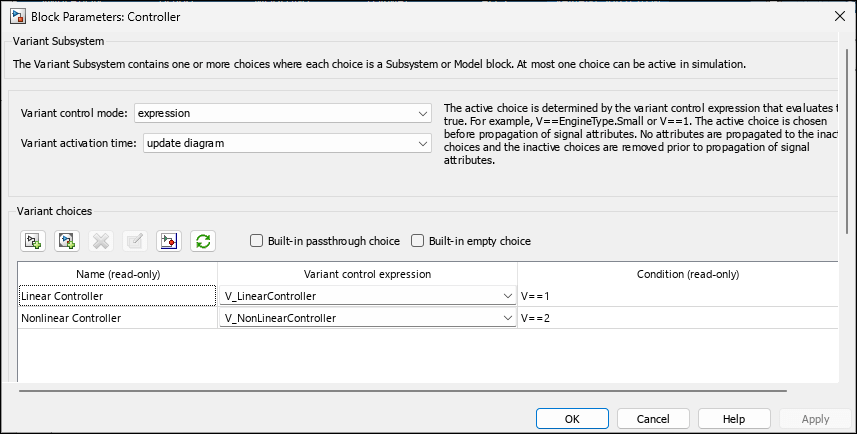The image size is (857, 434).
Task: Click the Block Parameters title bar icon
Action: [x=16, y=16]
